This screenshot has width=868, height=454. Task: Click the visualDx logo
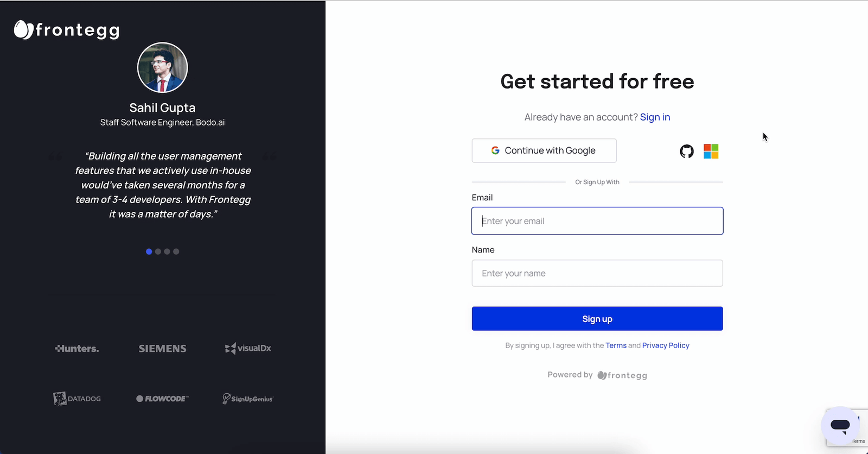(247, 348)
